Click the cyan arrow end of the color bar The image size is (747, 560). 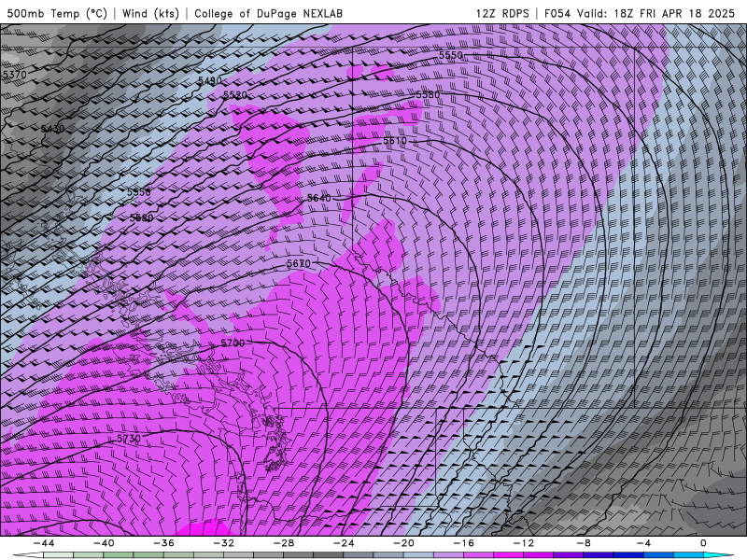coord(718,555)
